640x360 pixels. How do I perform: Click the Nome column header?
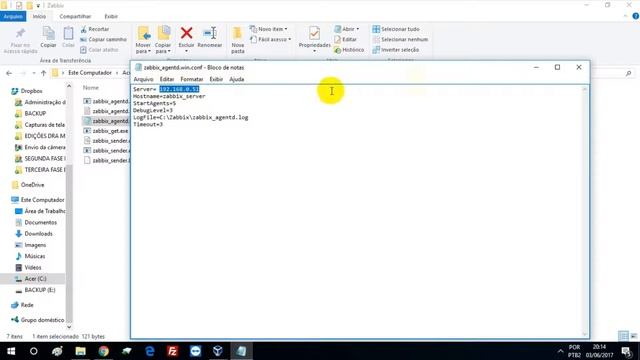pos(91,88)
